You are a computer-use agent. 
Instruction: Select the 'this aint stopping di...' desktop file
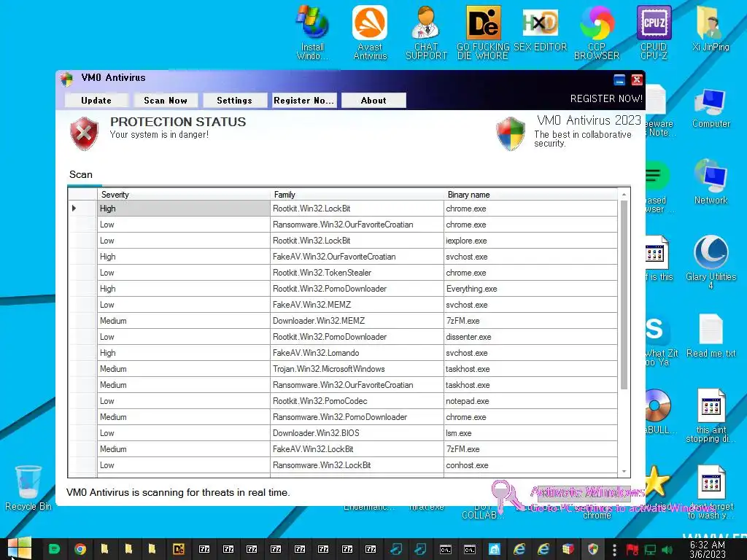711,416
